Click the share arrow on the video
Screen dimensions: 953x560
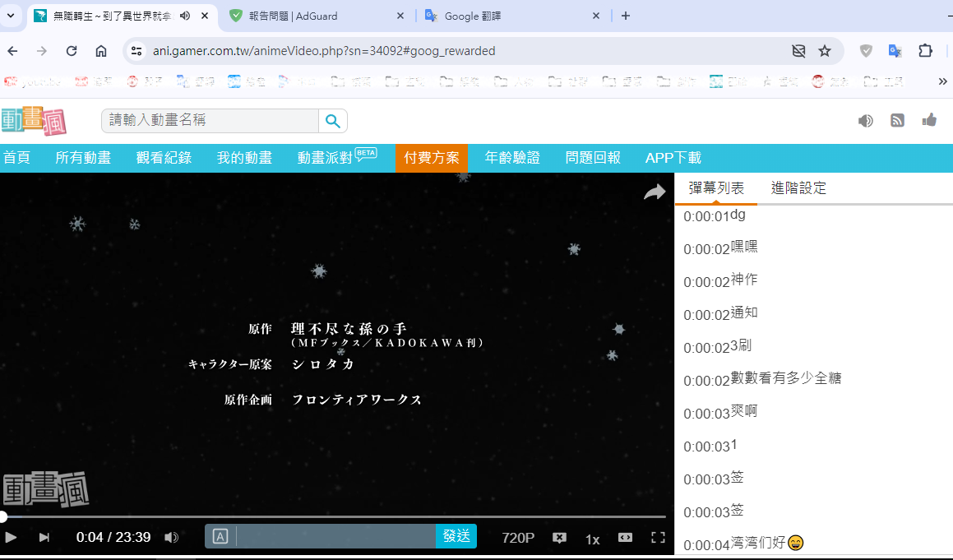655,191
